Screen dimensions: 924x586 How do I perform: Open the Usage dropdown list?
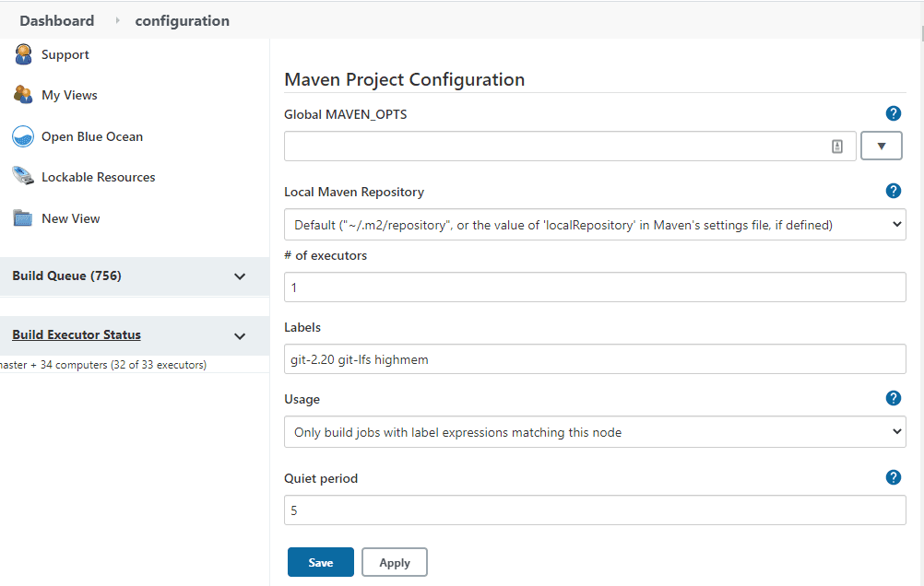[595, 432]
